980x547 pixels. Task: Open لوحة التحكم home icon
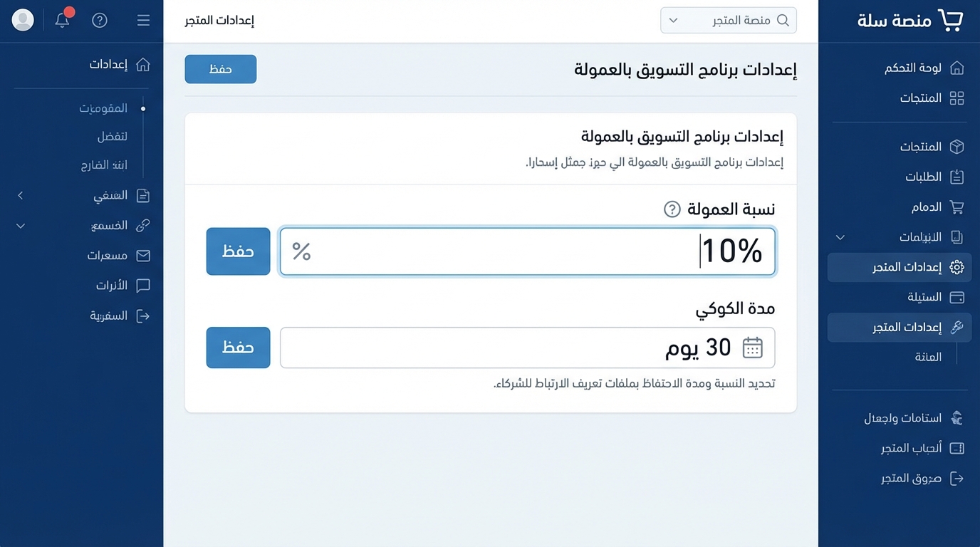956,68
